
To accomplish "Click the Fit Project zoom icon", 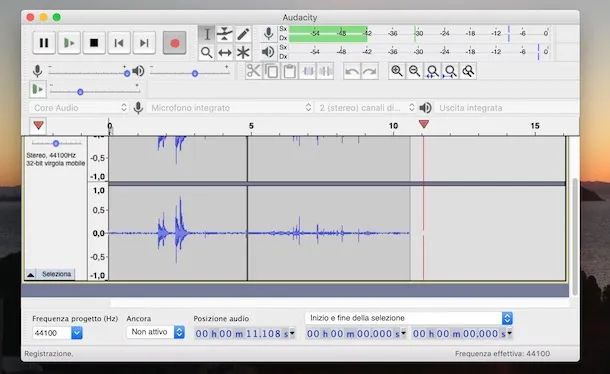I will coord(450,71).
